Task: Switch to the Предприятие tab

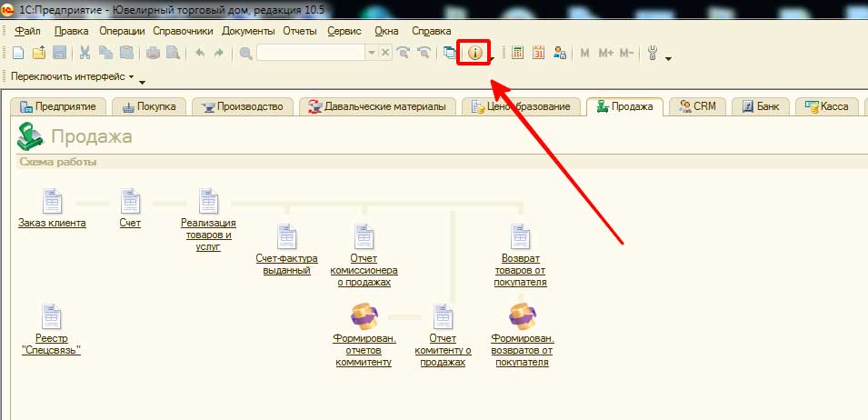Action: pyautogui.click(x=57, y=106)
